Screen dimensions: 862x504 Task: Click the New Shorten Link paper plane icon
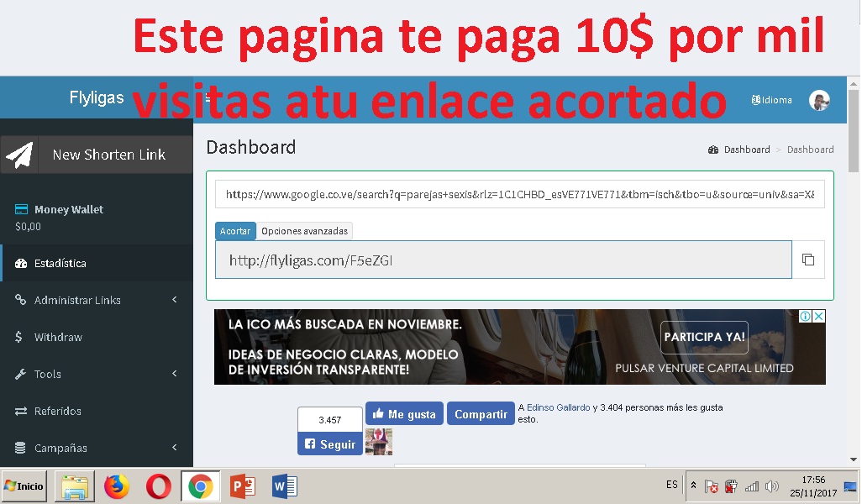click(19, 155)
